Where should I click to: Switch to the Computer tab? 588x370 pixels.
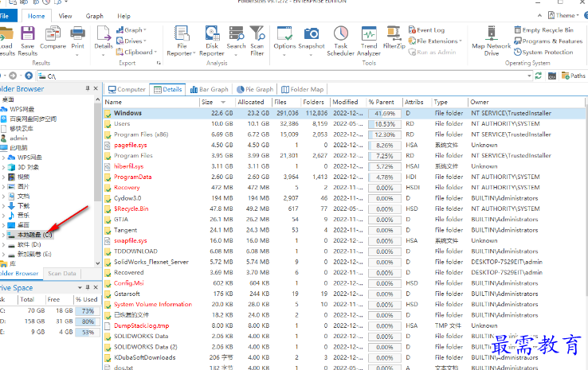coord(127,89)
